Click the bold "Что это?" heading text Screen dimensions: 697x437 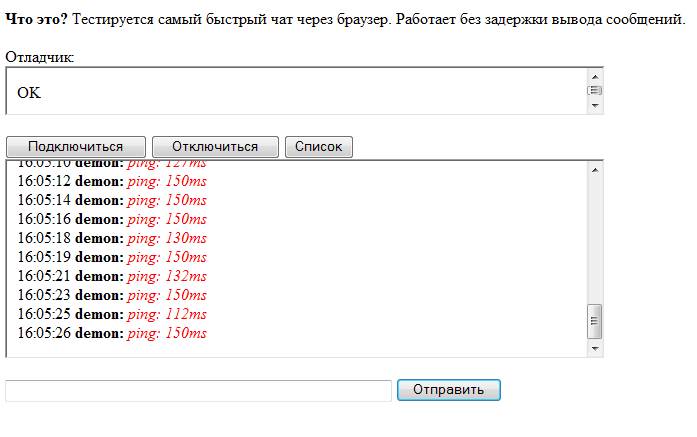[37, 19]
